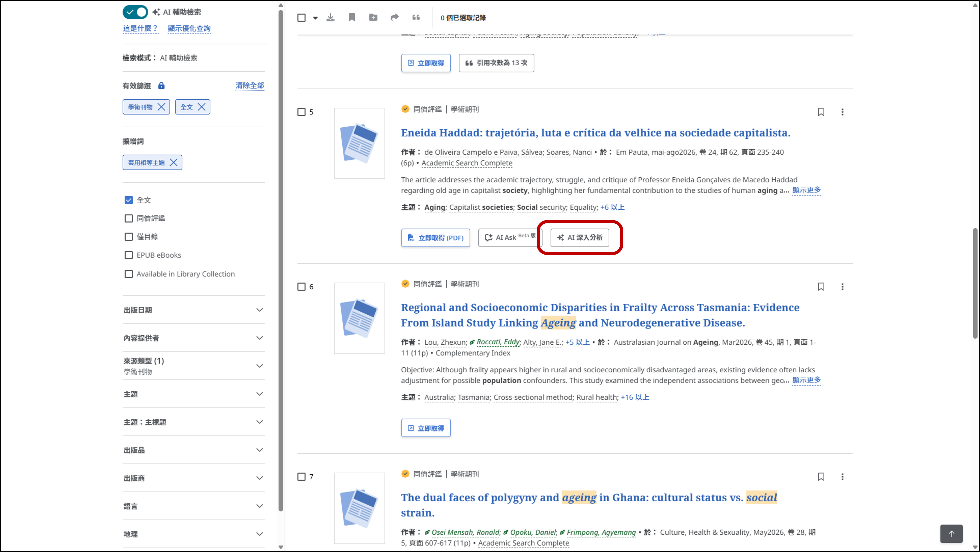Remove the 學術刊物 filter chip

point(161,107)
